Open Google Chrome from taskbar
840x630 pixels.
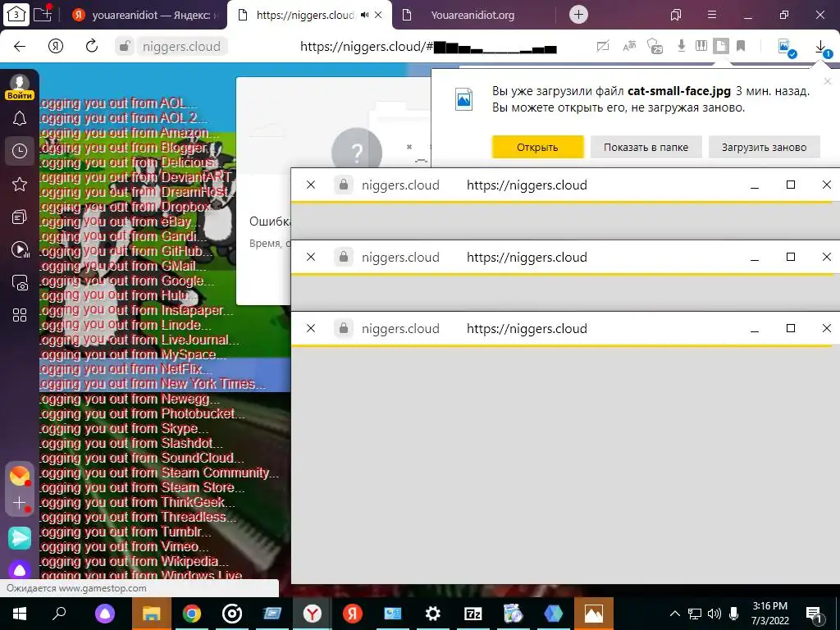[x=192, y=614]
